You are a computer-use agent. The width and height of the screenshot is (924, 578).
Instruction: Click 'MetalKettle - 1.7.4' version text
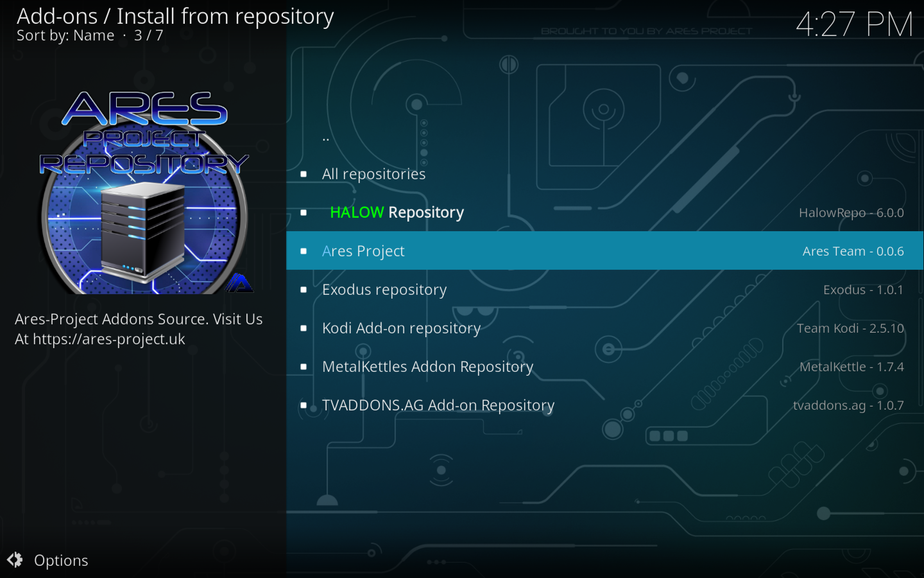point(851,367)
